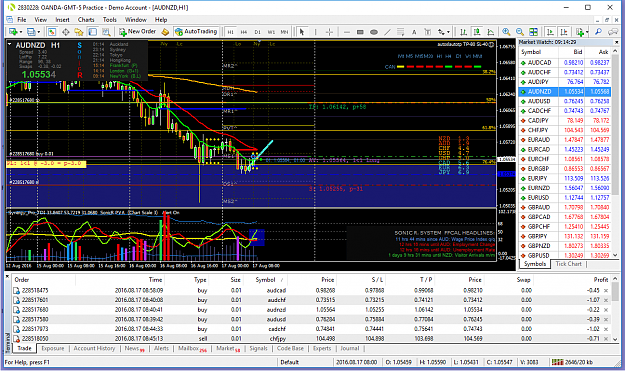Select the ellipse drawing tool
The width and height of the screenshot is (625, 371).
click(x=374, y=32)
